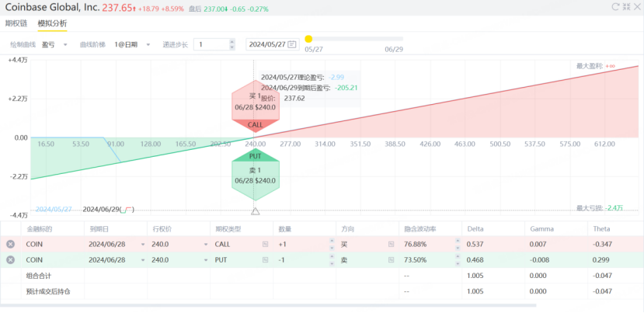Click the COIN symbol in the PUT row

click(34, 260)
